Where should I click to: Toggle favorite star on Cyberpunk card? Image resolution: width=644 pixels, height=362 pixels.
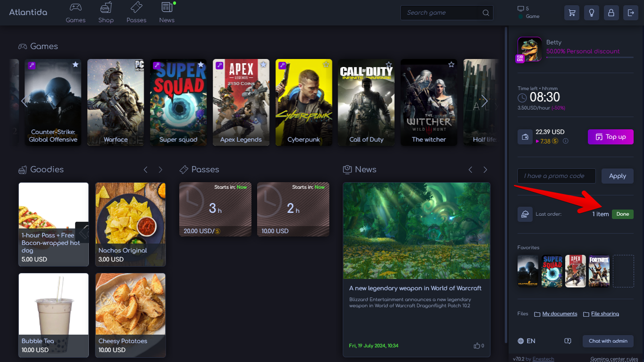[326, 65]
